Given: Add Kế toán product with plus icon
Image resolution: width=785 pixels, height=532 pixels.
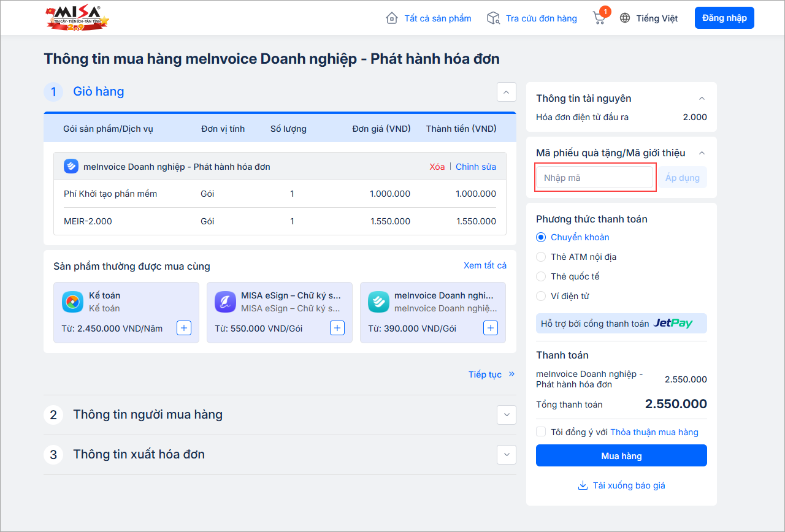Looking at the screenshot, I should (184, 329).
